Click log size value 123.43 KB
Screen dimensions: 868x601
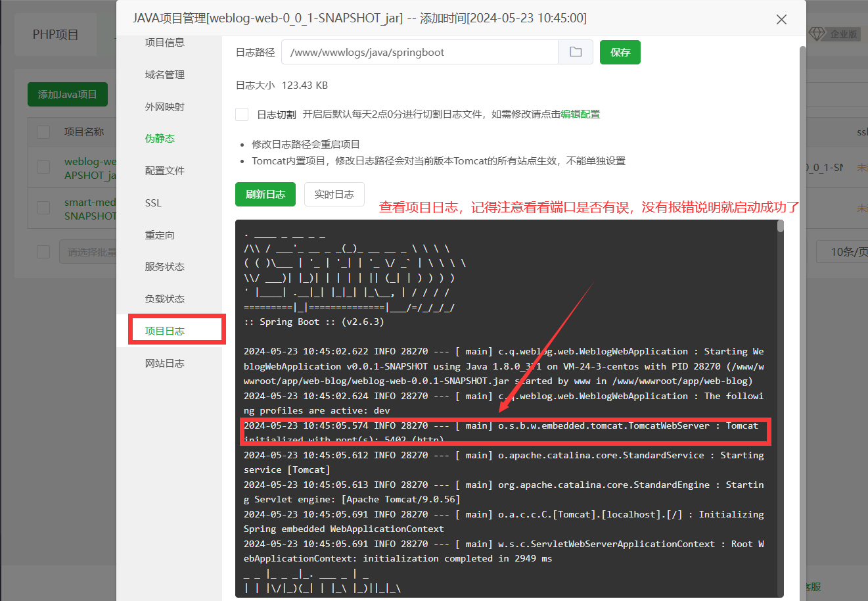[305, 85]
